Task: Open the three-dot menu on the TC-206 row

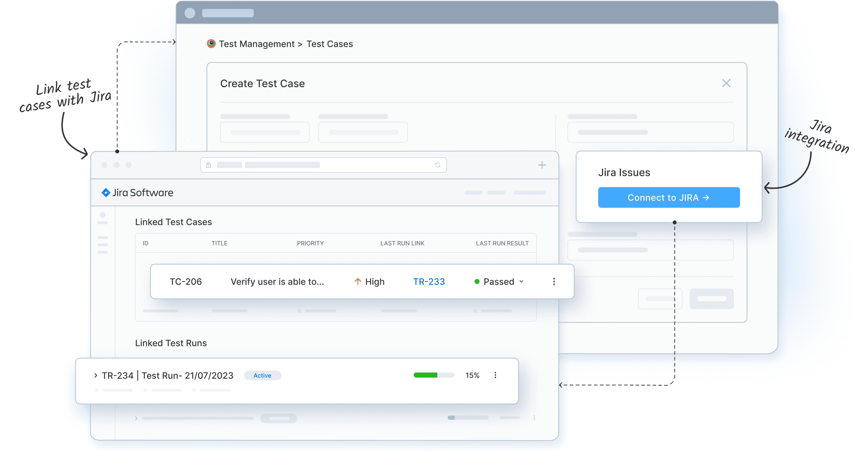Action: pos(554,281)
